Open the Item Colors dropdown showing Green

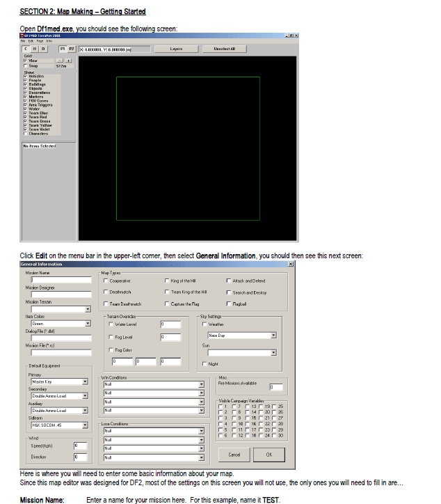point(88,324)
